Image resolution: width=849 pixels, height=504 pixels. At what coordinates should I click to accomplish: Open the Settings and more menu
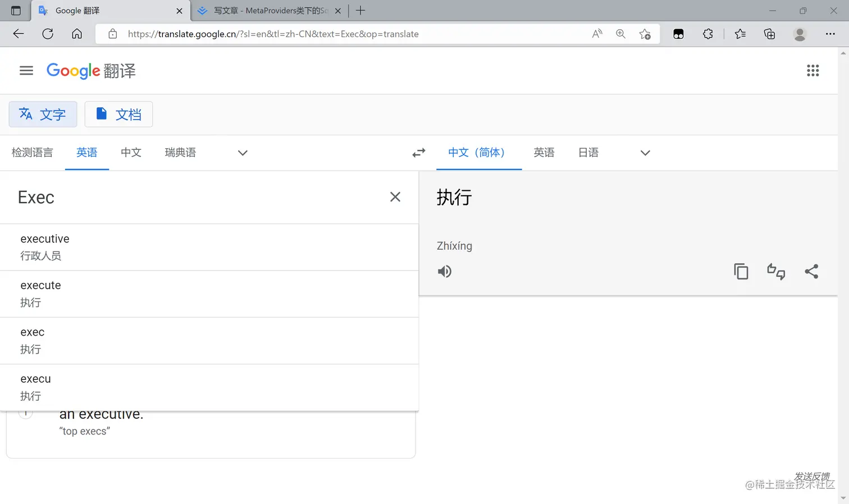pos(830,34)
